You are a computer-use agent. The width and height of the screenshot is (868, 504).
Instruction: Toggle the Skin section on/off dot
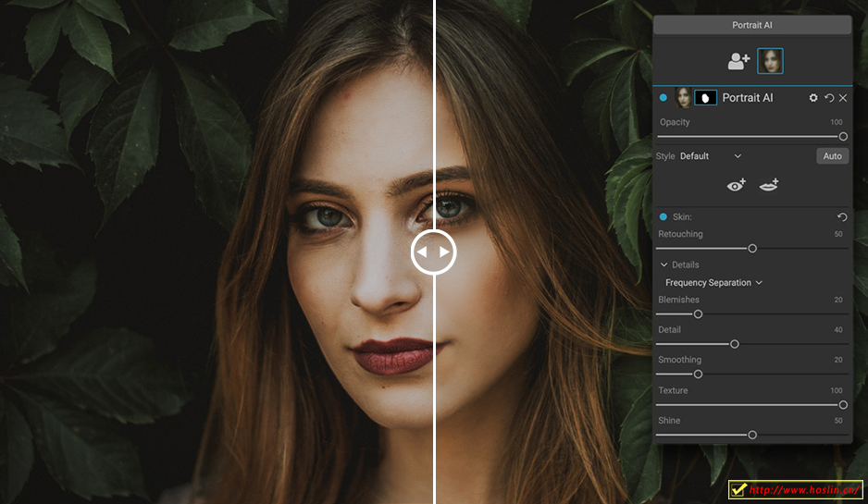pos(663,217)
